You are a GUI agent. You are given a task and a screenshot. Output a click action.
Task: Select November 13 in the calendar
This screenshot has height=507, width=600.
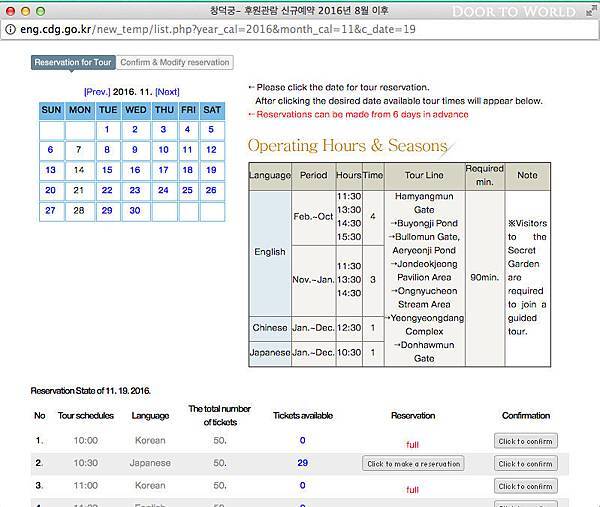click(51, 170)
